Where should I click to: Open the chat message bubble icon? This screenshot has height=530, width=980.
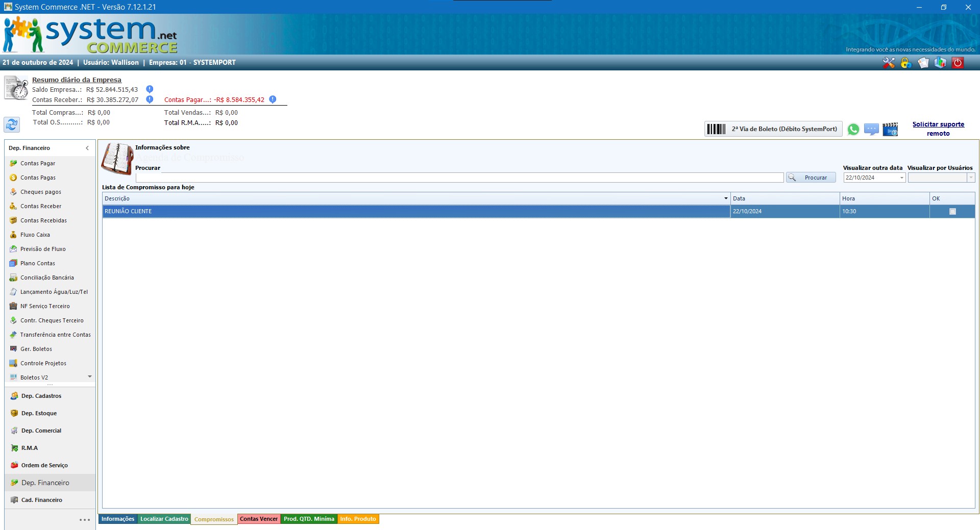[x=871, y=130]
